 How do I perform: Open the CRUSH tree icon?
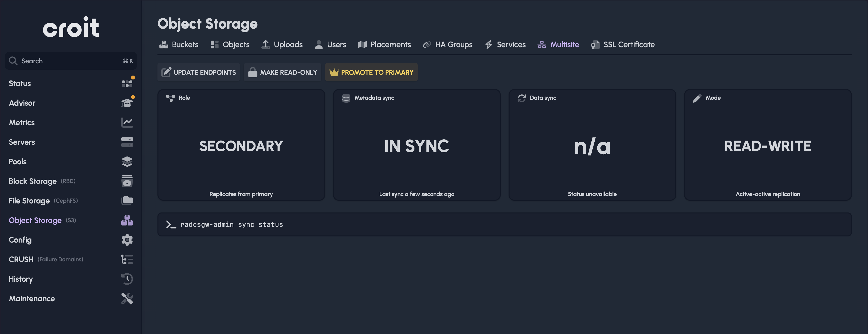127,259
